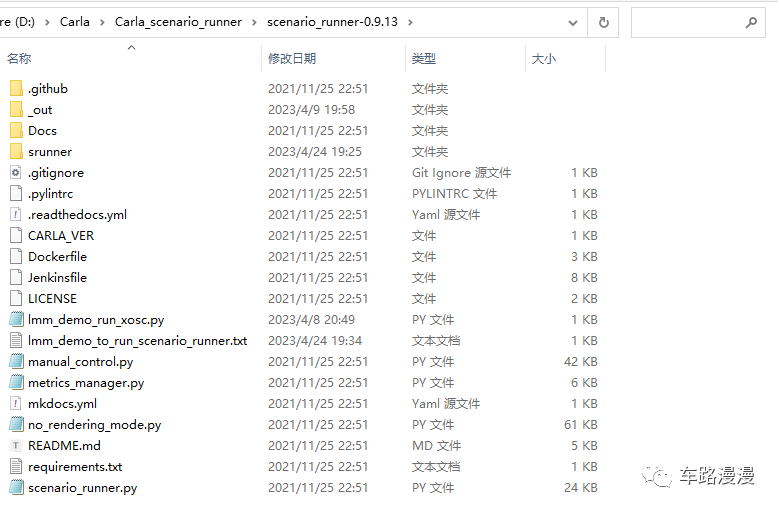This screenshot has width=779, height=509.
Task: Click the search magnifier icon
Action: [751, 22]
